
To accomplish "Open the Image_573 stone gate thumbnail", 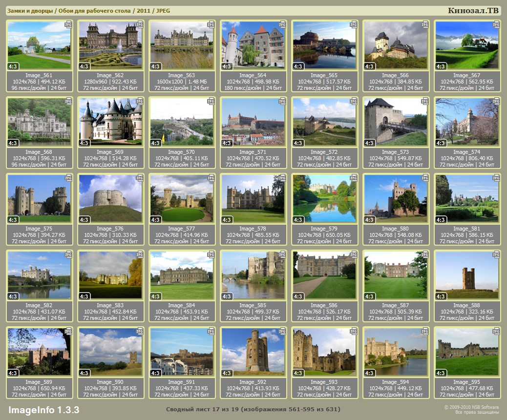I will [396, 122].
